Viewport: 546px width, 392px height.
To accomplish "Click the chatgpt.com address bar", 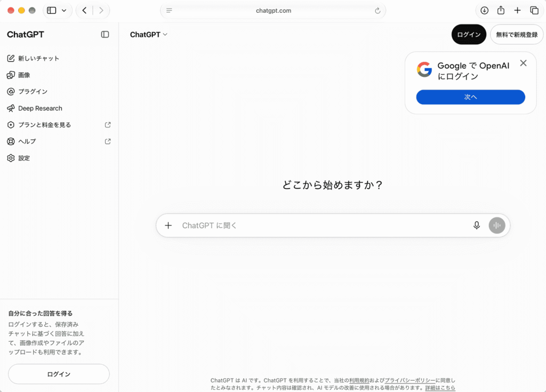I will pos(273,11).
